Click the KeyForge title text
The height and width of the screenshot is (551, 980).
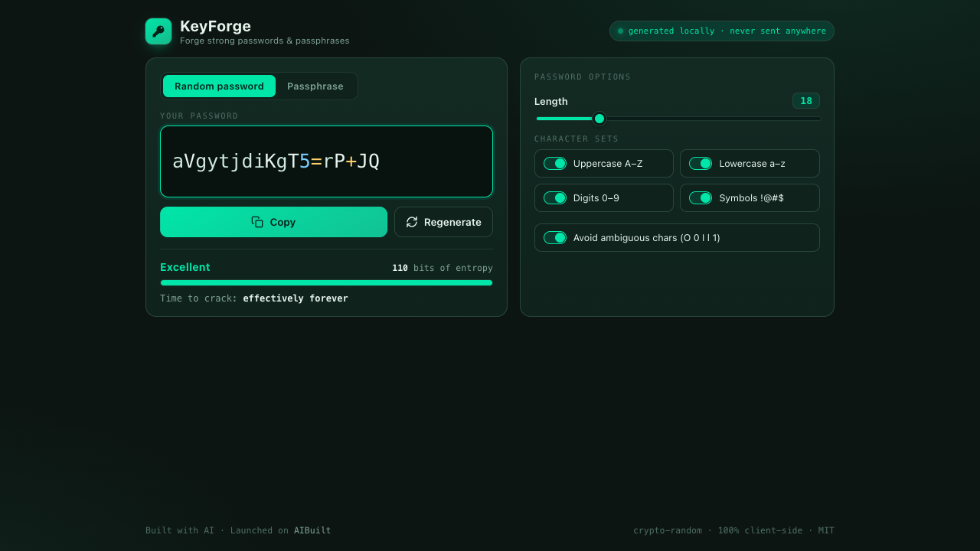point(215,27)
